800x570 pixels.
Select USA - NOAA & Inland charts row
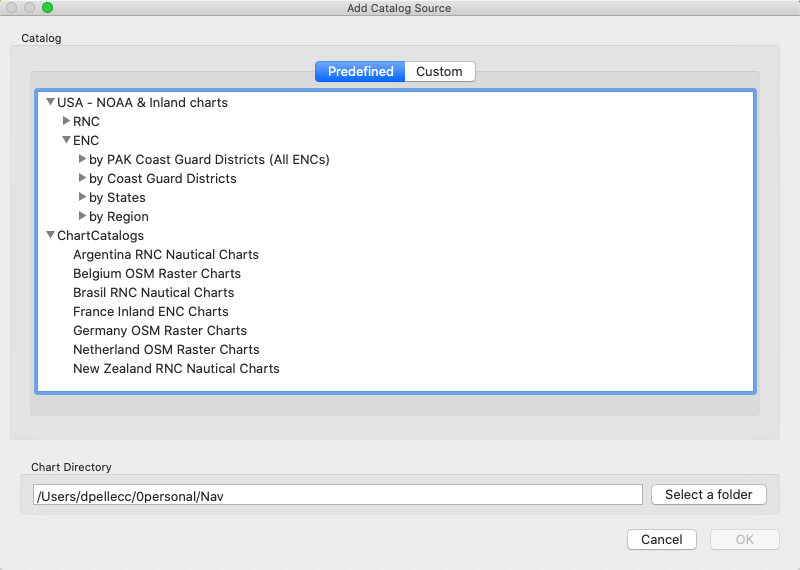142,103
